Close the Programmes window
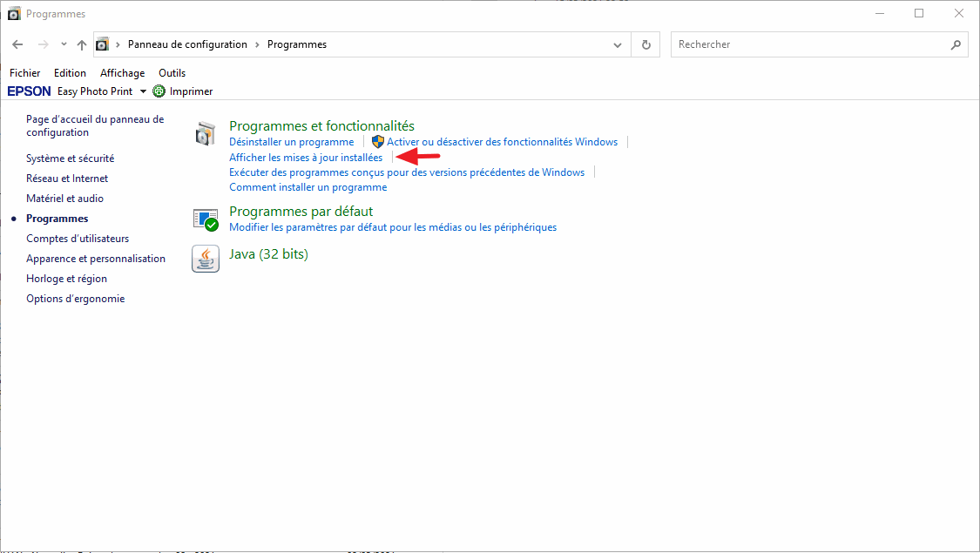980x553 pixels. click(x=959, y=13)
